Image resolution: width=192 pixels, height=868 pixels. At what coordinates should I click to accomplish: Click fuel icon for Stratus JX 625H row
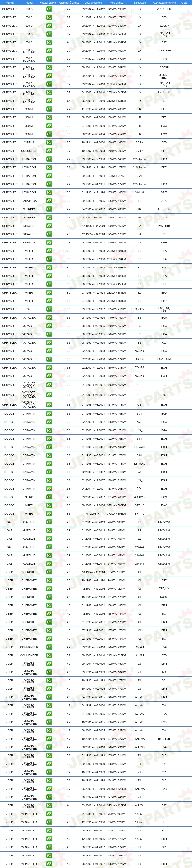point(49,243)
